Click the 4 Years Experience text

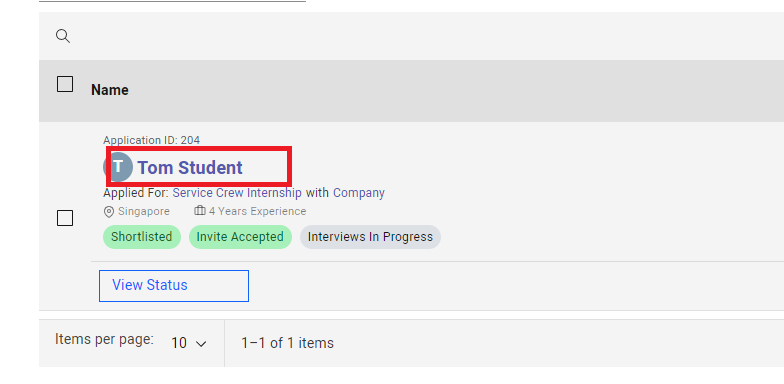[258, 212]
